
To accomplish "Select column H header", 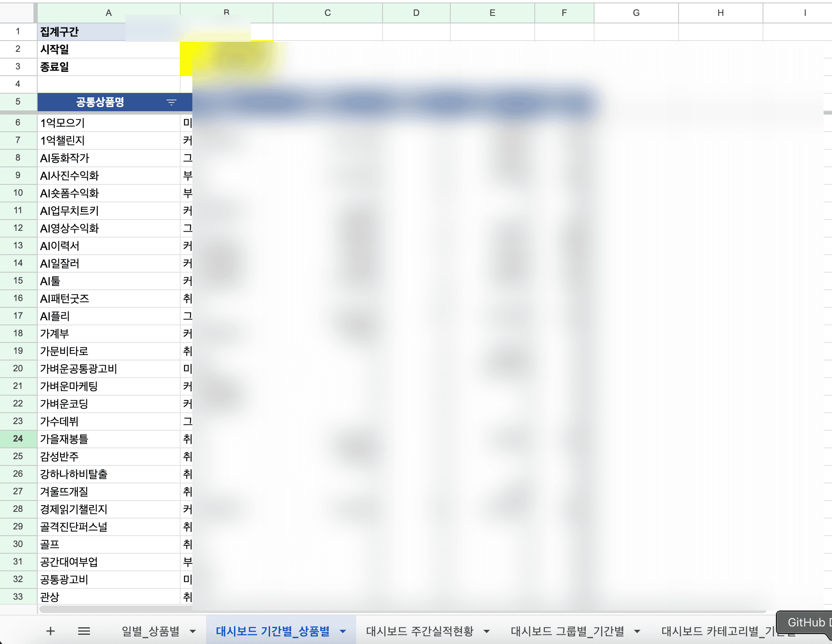I will pos(721,13).
